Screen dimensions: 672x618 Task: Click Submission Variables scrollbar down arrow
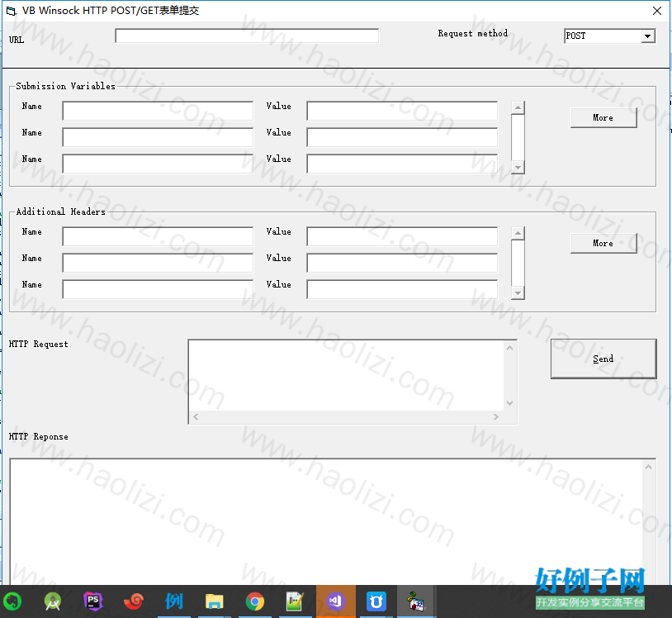518,168
